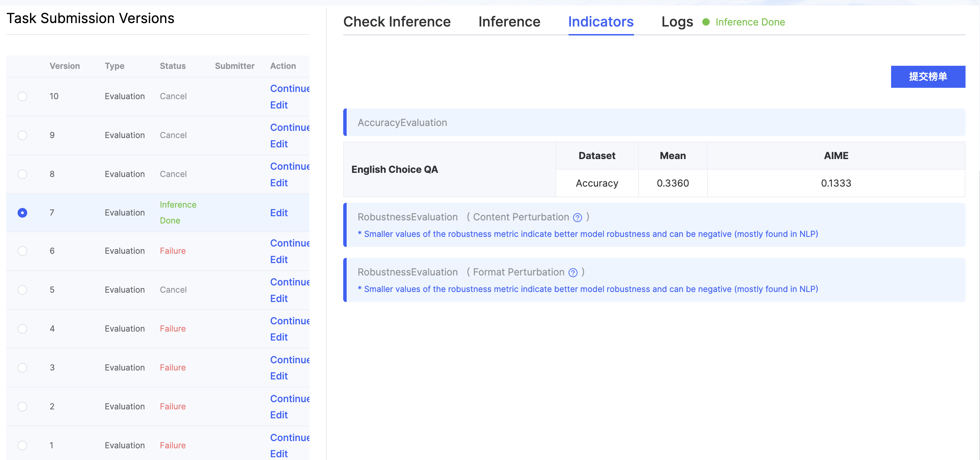Click Continue link for version 6
This screenshot has height=460, width=980.
click(x=289, y=243)
